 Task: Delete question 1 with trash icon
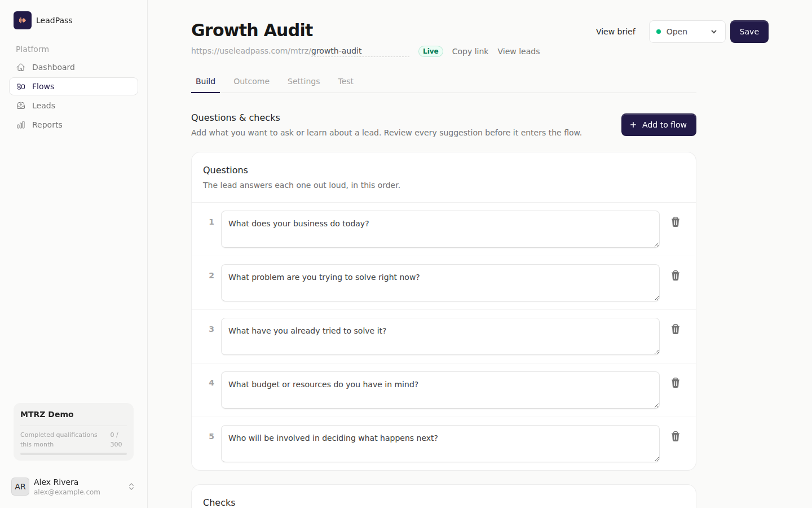tap(676, 222)
